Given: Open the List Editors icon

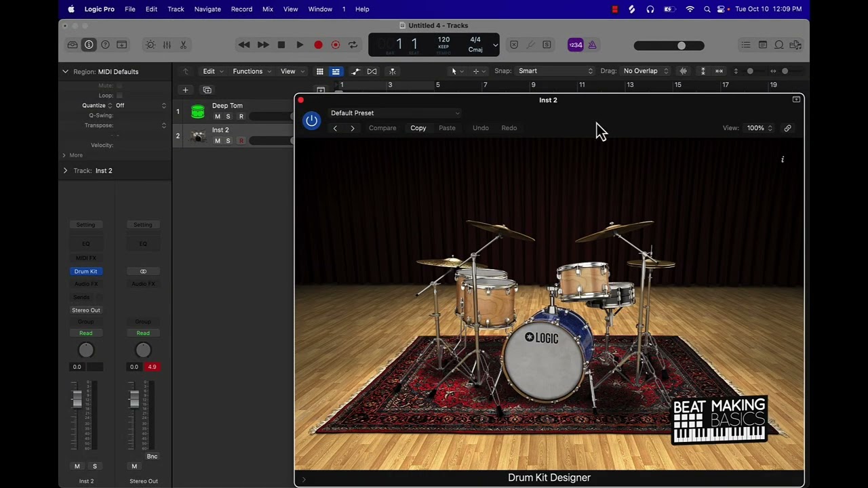Looking at the screenshot, I should [746, 45].
